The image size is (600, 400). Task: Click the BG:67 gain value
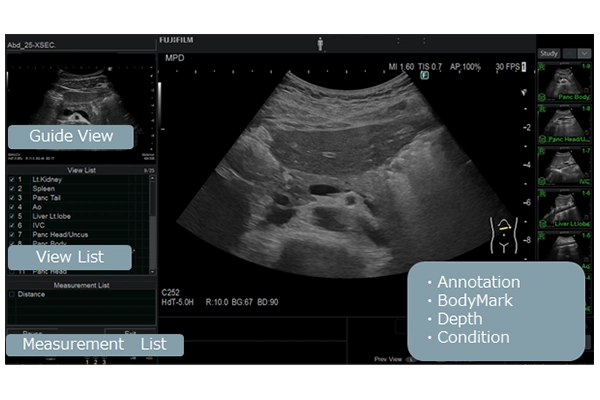pyautogui.click(x=242, y=302)
